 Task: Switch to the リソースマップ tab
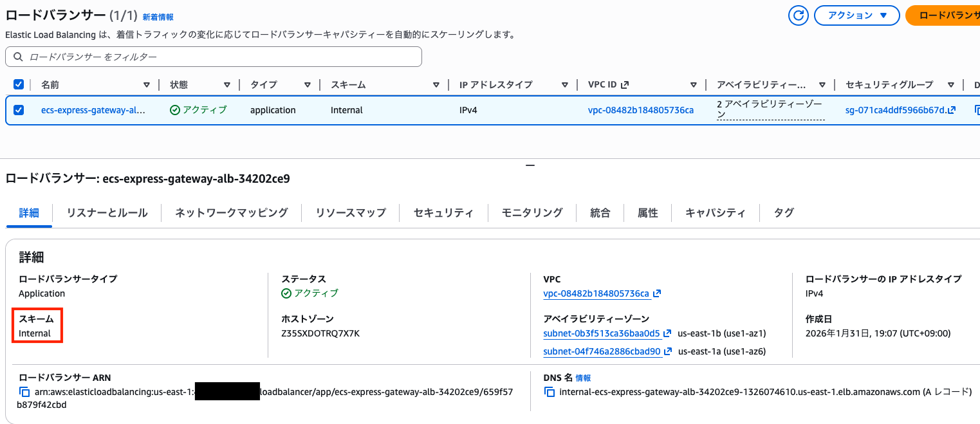click(351, 212)
